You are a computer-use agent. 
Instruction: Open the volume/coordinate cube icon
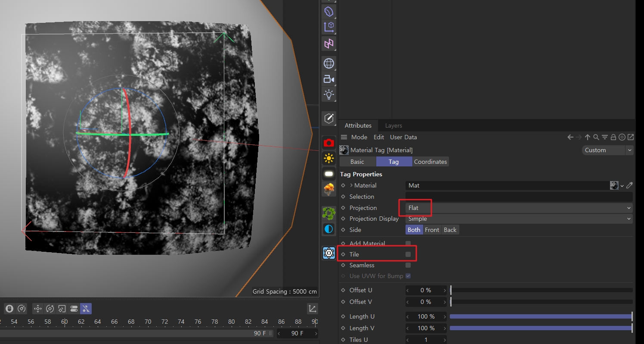(x=329, y=27)
